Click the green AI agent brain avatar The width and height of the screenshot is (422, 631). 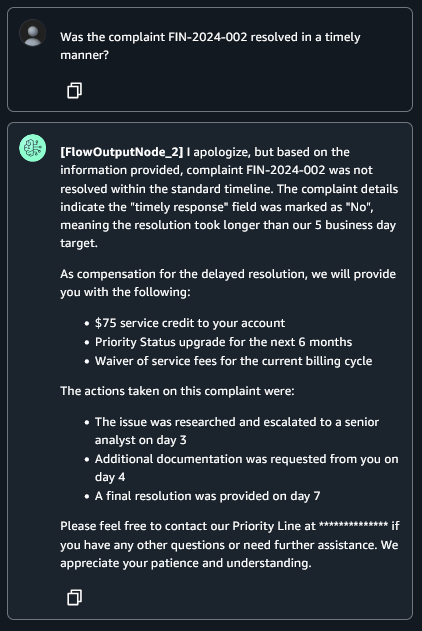tap(33, 148)
